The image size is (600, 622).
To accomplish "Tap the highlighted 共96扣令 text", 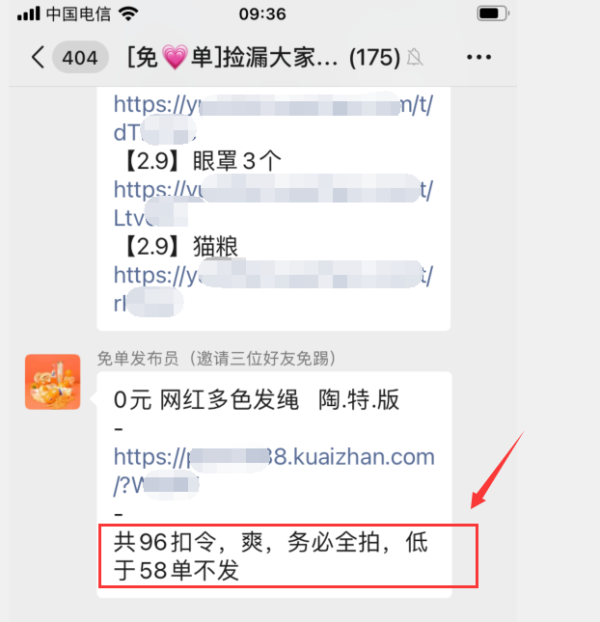I will click(271, 556).
